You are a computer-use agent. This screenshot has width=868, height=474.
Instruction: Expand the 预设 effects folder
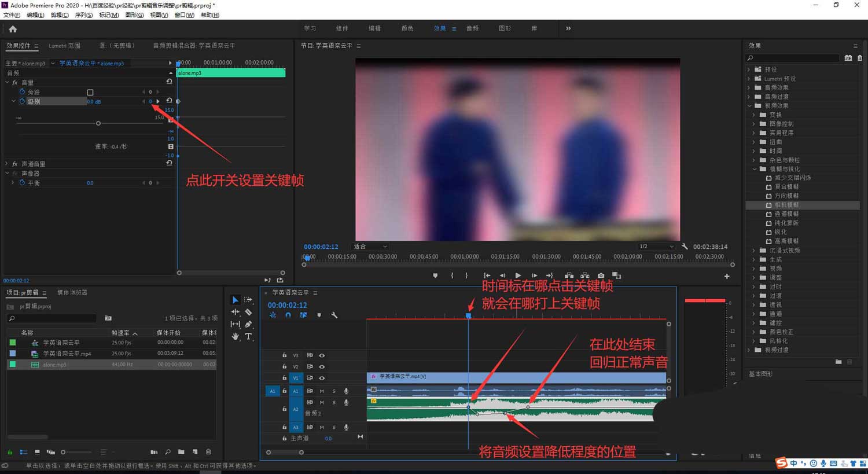point(749,69)
